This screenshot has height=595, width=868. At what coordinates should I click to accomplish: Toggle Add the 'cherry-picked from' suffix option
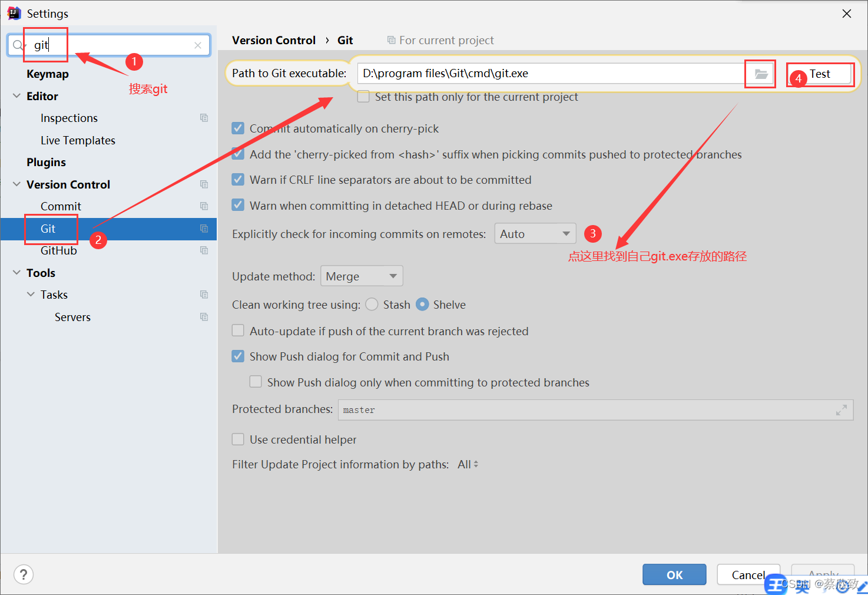click(x=238, y=154)
